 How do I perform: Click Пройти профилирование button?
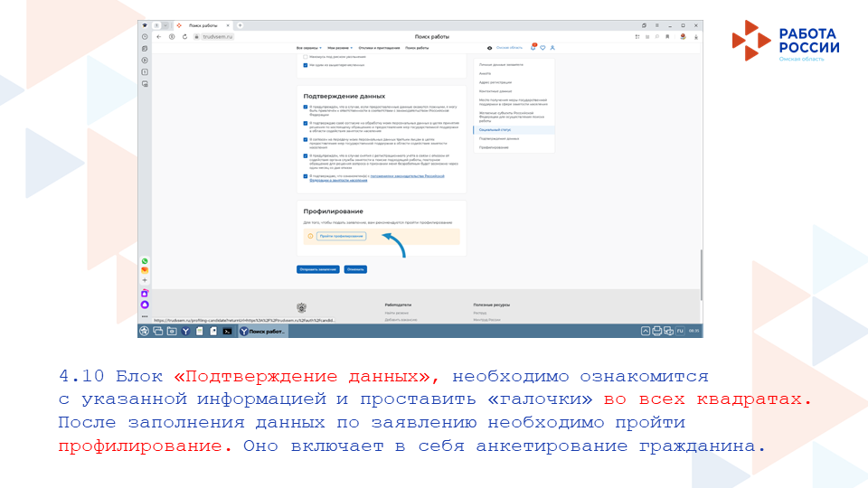pyautogui.click(x=341, y=236)
